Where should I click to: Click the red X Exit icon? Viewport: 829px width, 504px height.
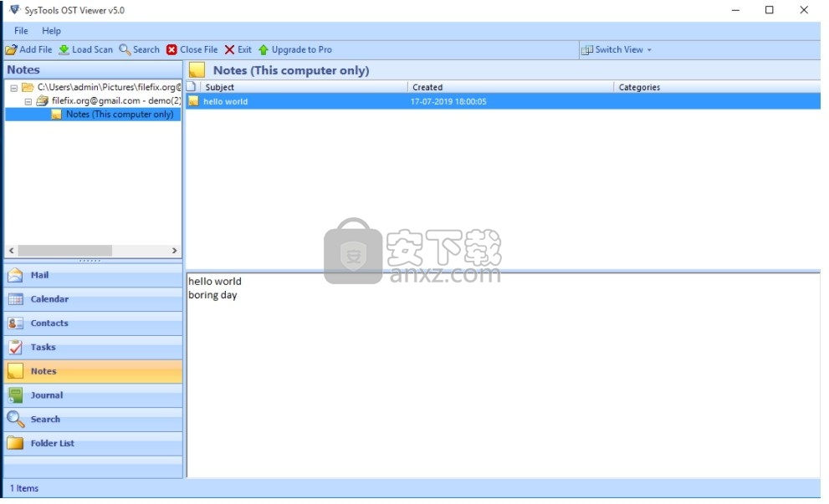[x=229, y=49]
